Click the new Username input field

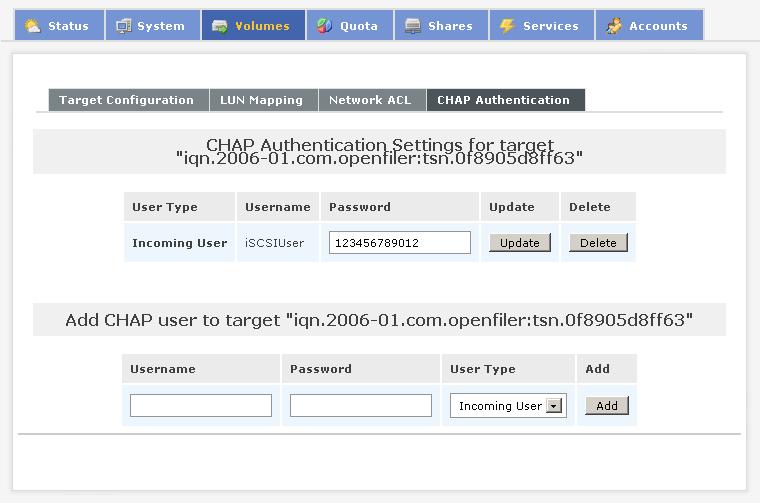pos(201,405)
